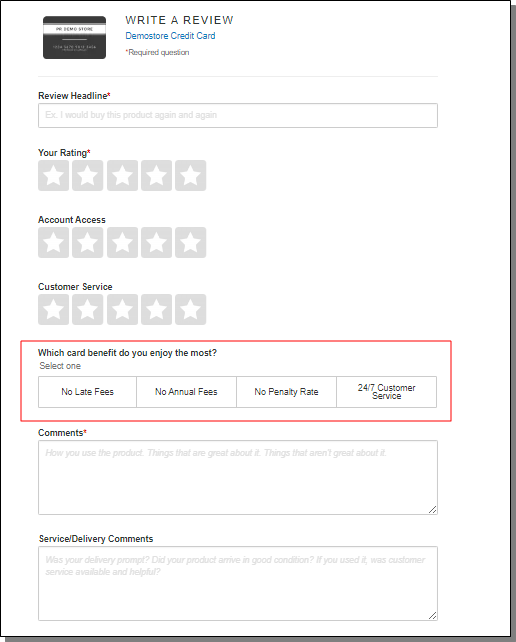The image size is (516, 642).
Task: Focus the Comments text area
Action: (238, 477)
